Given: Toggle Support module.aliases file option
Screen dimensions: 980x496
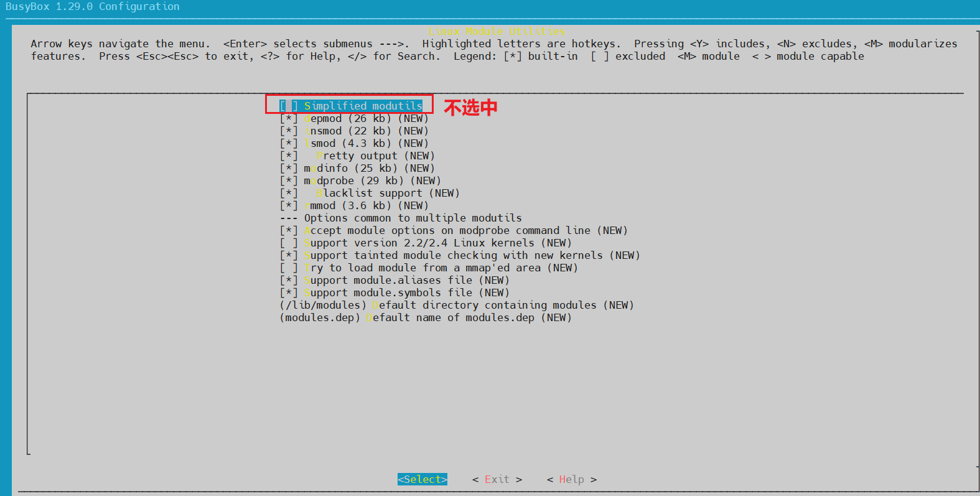Looking at the screenshot, I should (x=394, y=280).
